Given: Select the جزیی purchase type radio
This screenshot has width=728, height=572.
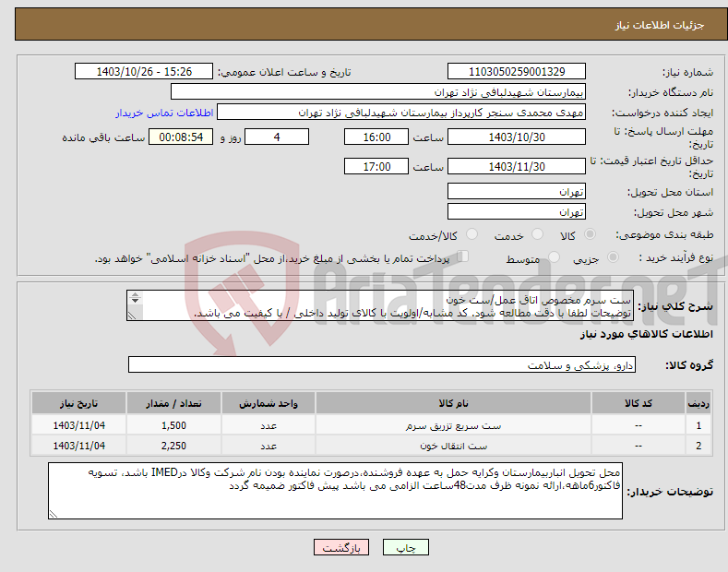Looking at the screenshot, I should 613,256.
